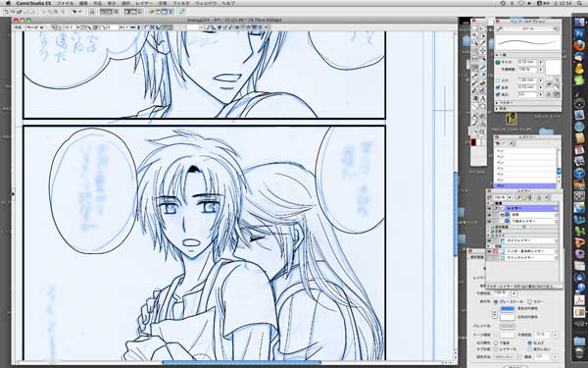Click the new folder icon in layers panel
The width and height of the screenshot is (588, 368).
[x=524, y=197]
